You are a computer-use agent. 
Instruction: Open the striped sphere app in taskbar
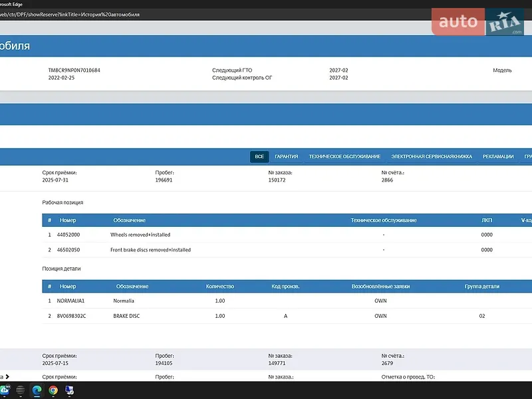(21, 390)
